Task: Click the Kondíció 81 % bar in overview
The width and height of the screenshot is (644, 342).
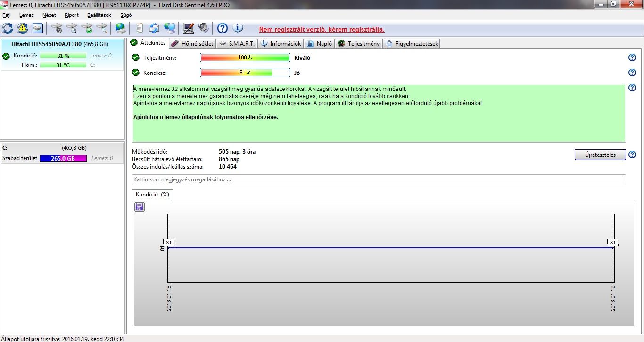Action: point(245,73)
